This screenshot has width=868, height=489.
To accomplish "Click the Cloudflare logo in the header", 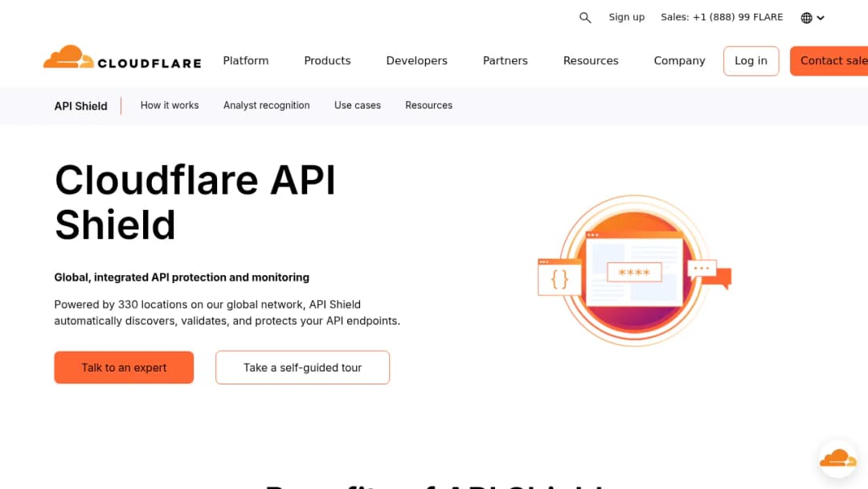I will [122, 58].
